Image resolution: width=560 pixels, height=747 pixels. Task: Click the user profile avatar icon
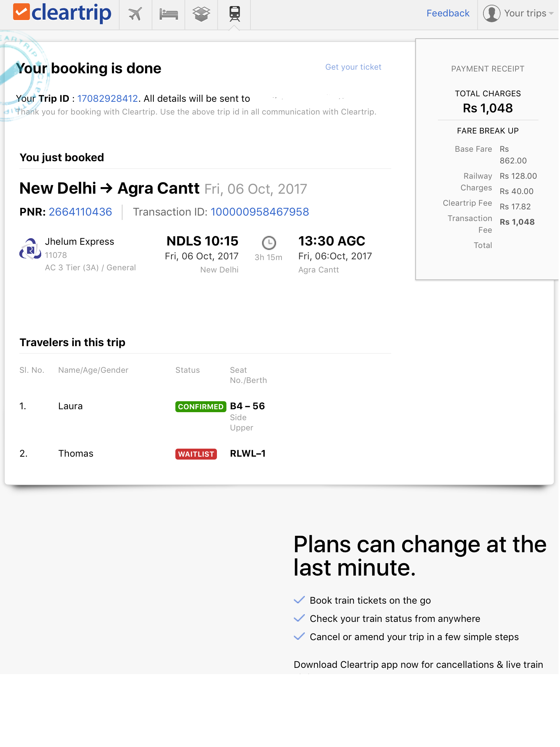pos(491,13)
